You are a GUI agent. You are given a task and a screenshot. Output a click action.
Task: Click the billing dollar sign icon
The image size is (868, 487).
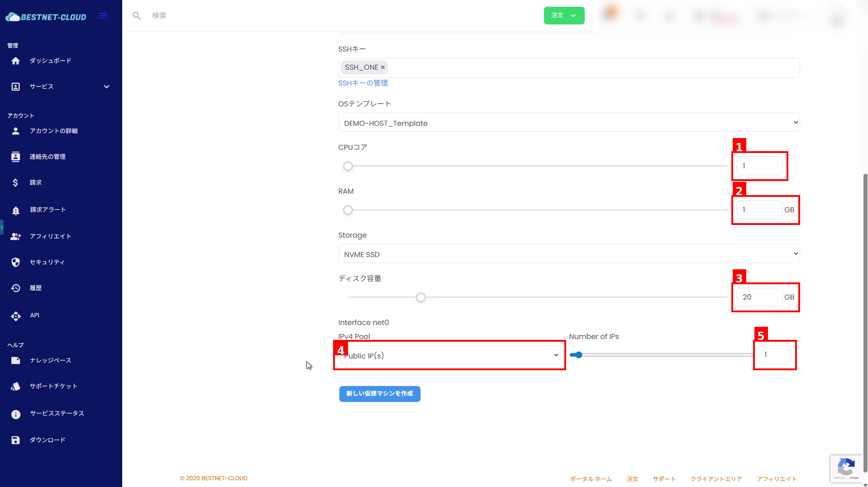click(x=16, y=182)
